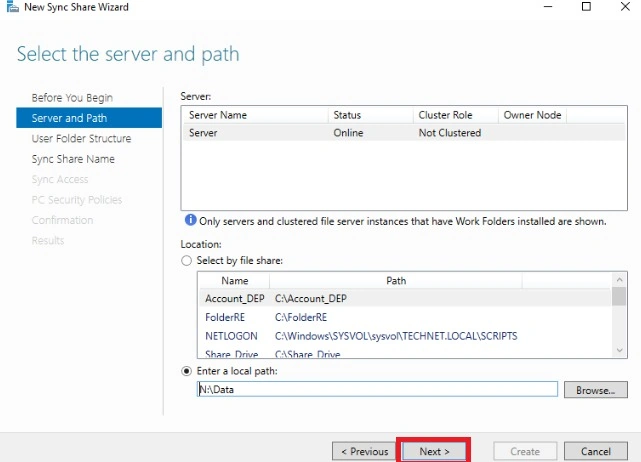This screenshot has width=641, height=462.
Task: Close the New Sync Share Wizard window
Action: click(x=625, y=7)
